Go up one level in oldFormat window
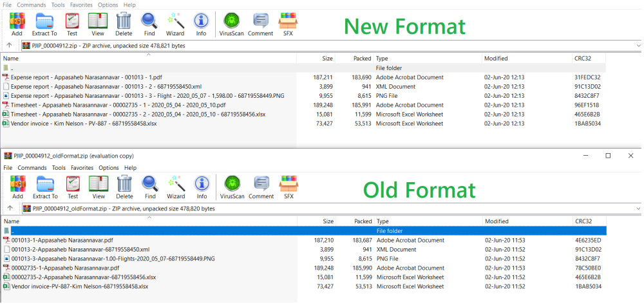 (10, 208)
